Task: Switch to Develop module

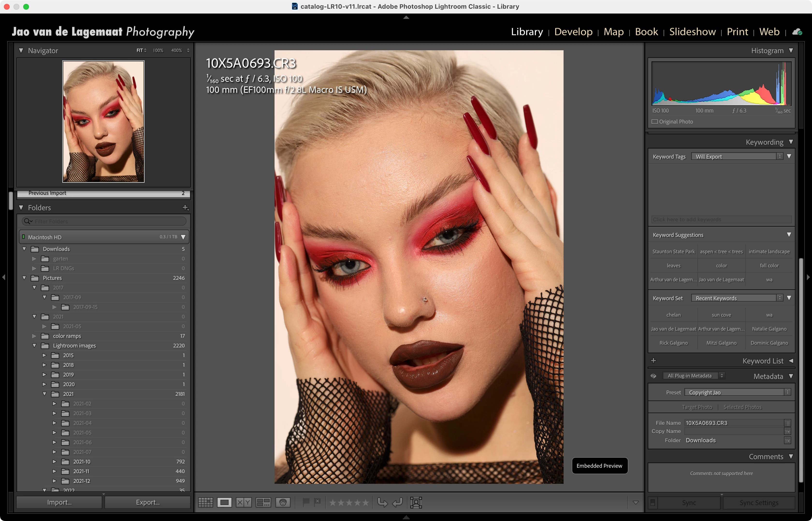Action: click(573, 31)
